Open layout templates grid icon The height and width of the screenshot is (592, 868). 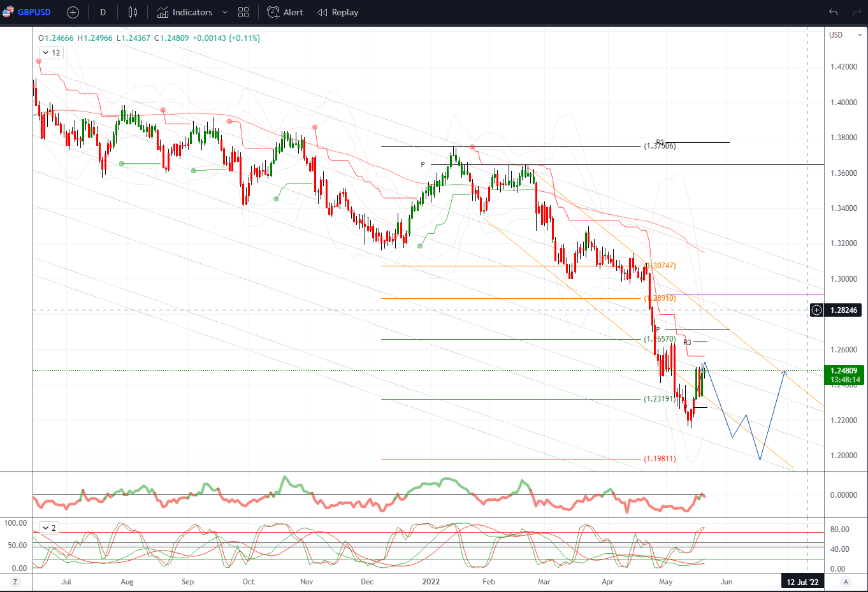[x=243, y=12]
